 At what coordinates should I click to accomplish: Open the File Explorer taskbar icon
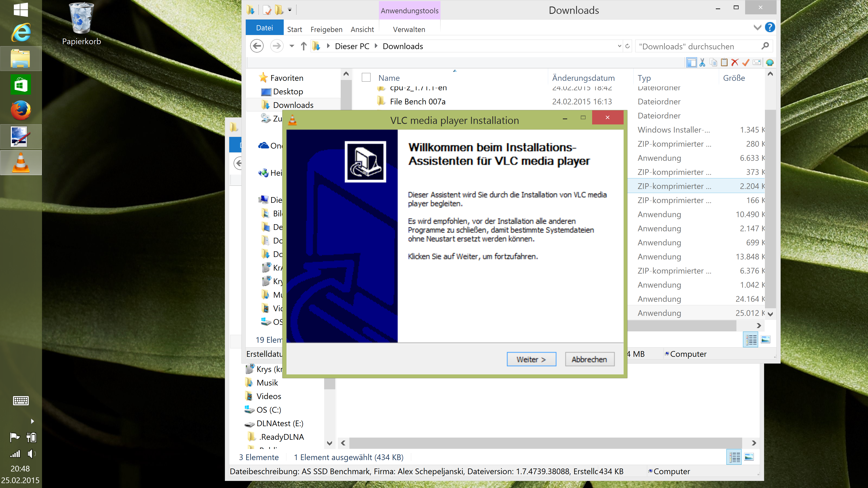[21, 59]
